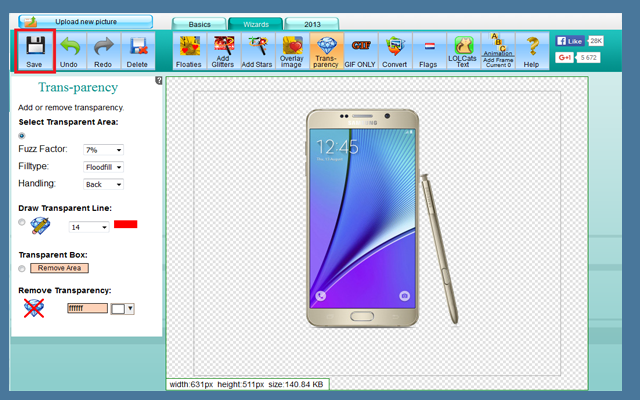This screenshot has height=400, width=640.
Task: Select the Transparent Box radio button
Action: pyautogui.click(x=23, y=268)
